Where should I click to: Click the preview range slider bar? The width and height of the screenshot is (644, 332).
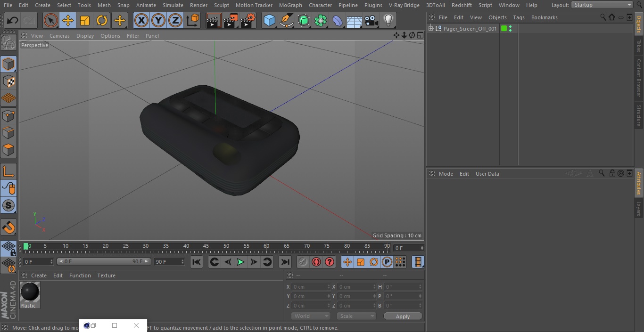104,261
